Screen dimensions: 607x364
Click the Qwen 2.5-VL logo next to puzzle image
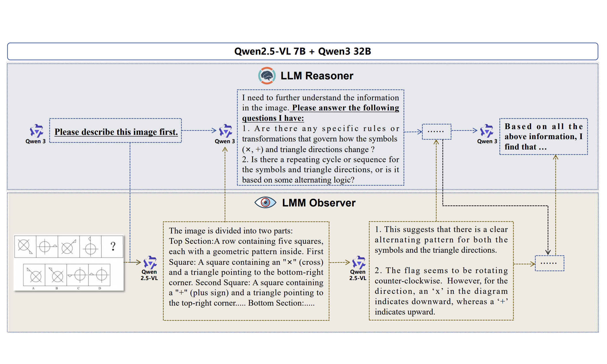click(150, 263)
